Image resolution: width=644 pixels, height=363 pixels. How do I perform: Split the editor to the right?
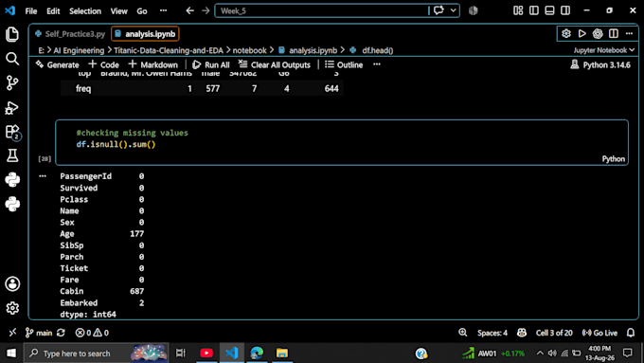point(614,34)
